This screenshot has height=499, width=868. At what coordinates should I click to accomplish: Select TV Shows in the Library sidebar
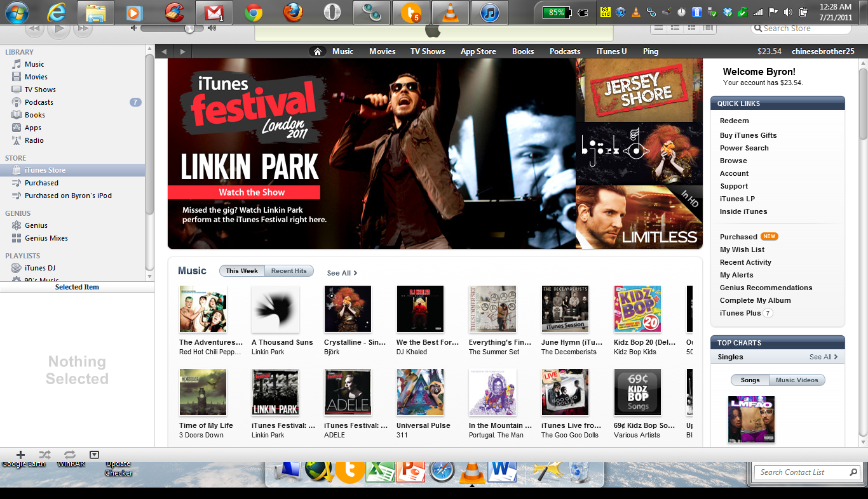(x=40, y=90)
